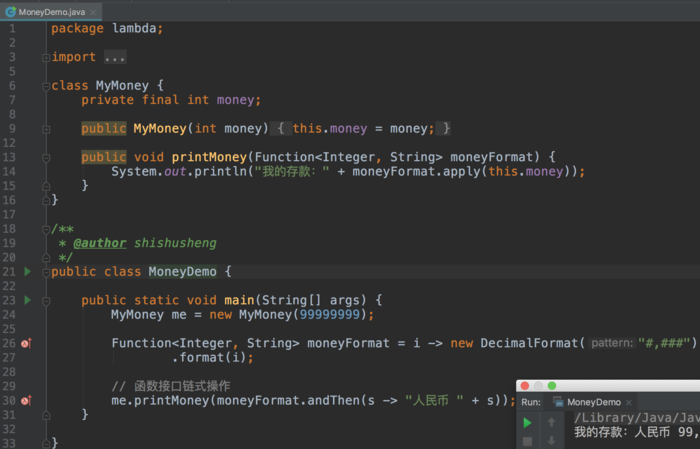
Task: Click the collapsed import '...' placeholder
Action: pos(115,57)
